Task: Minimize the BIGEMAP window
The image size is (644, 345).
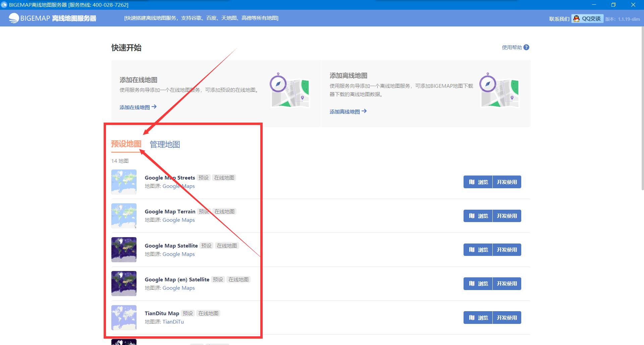Action: (x=594, y=5)
